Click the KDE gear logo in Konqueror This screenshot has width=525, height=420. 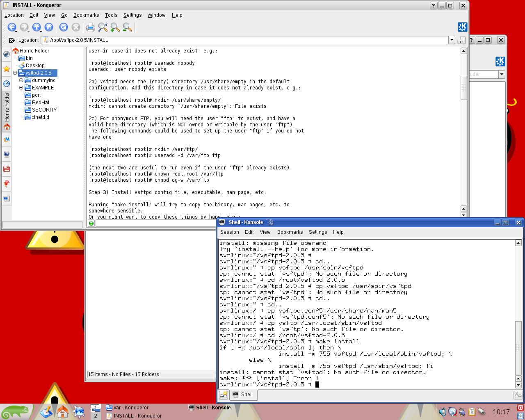462,27
